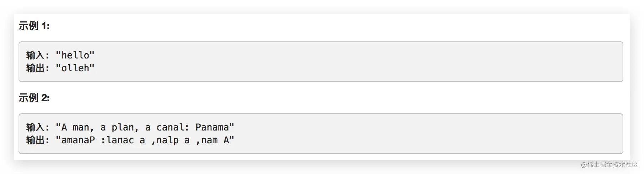The image size is (644, 174).
Task: Select the "olleh" output string
Action: click(x=75, y=68)
